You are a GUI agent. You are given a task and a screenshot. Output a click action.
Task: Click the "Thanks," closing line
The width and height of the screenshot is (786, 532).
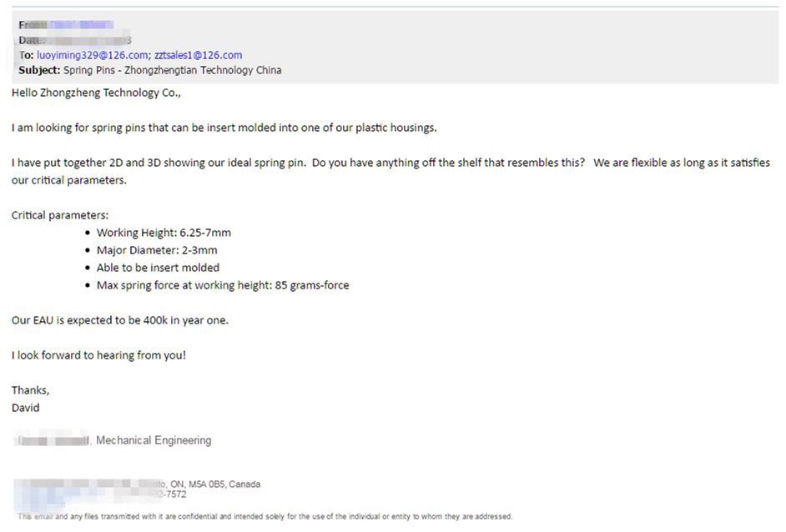pos(30,390)
